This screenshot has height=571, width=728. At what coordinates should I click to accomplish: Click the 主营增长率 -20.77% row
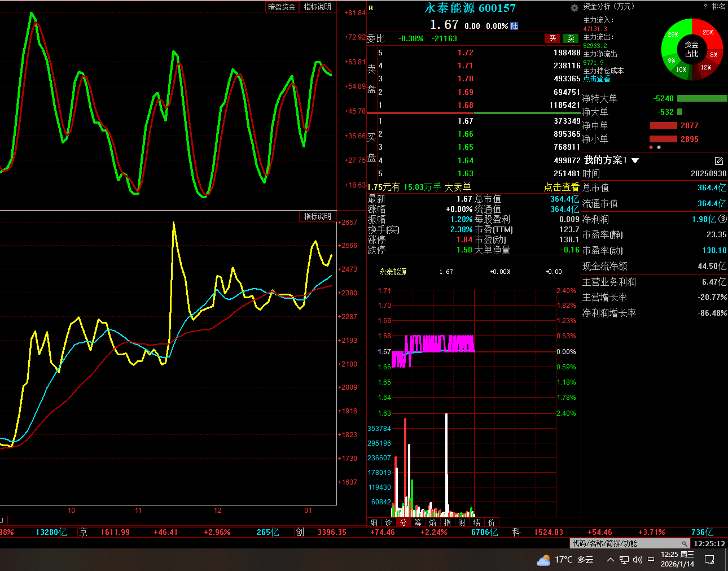pos(655,297)
